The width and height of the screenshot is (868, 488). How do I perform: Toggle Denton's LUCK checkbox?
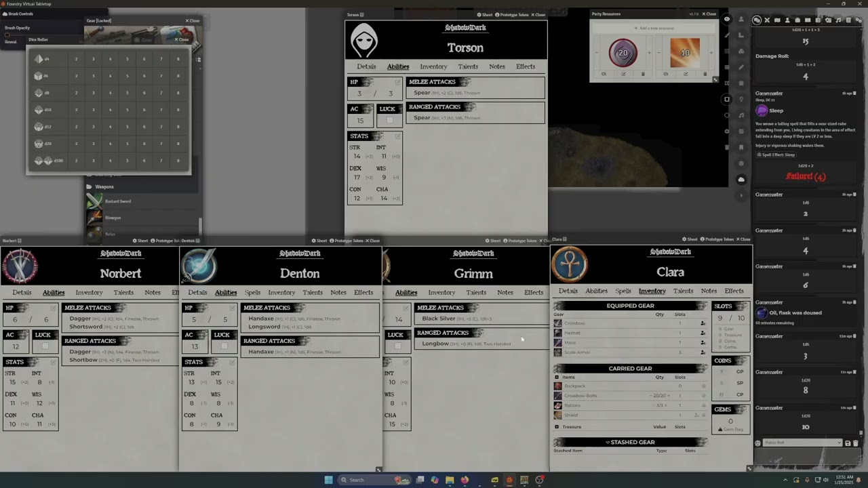pyautogui.click(x=224, y=346)
